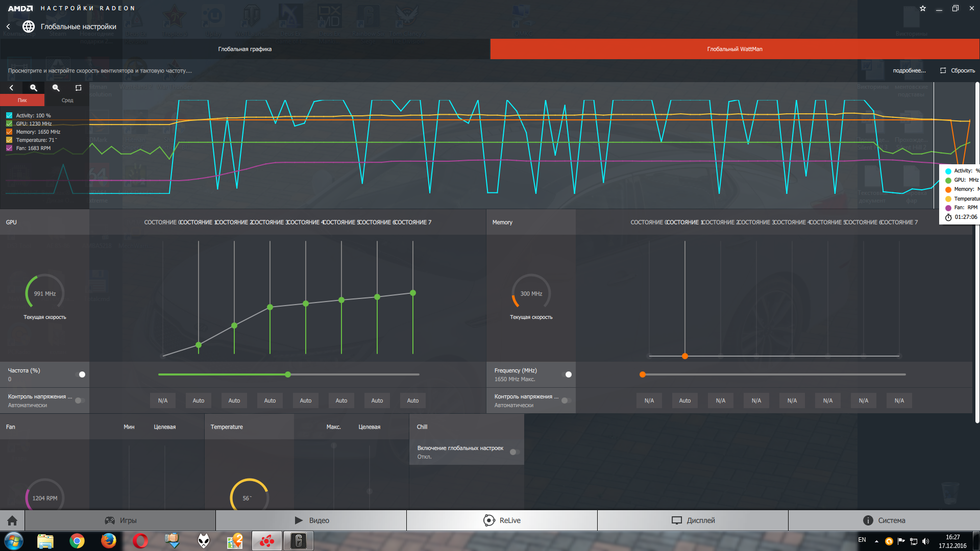Switch to Глобальная графика tab
This screenshot has height=551, width=980.
point(245,49)
